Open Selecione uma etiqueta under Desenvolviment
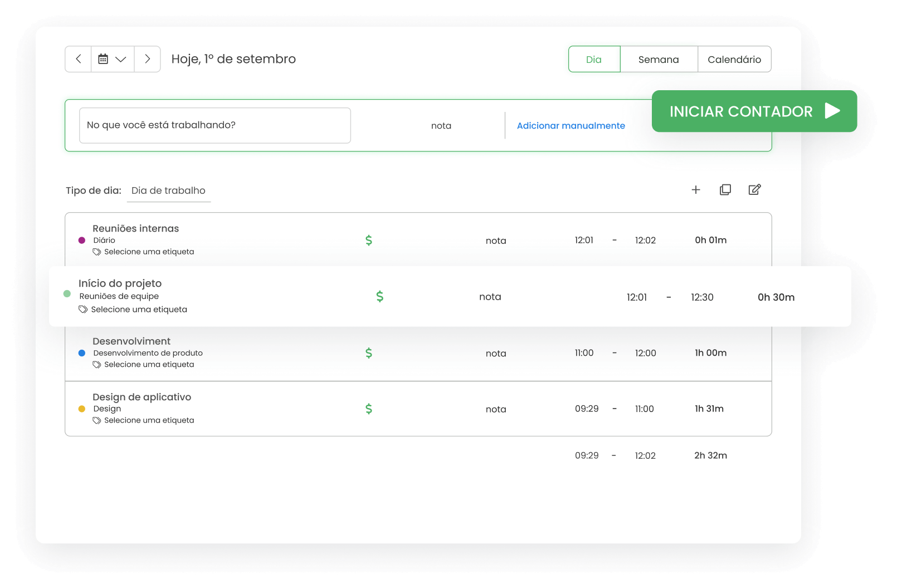Viewport: 897px width, 588px height. [x=149, y=365]
